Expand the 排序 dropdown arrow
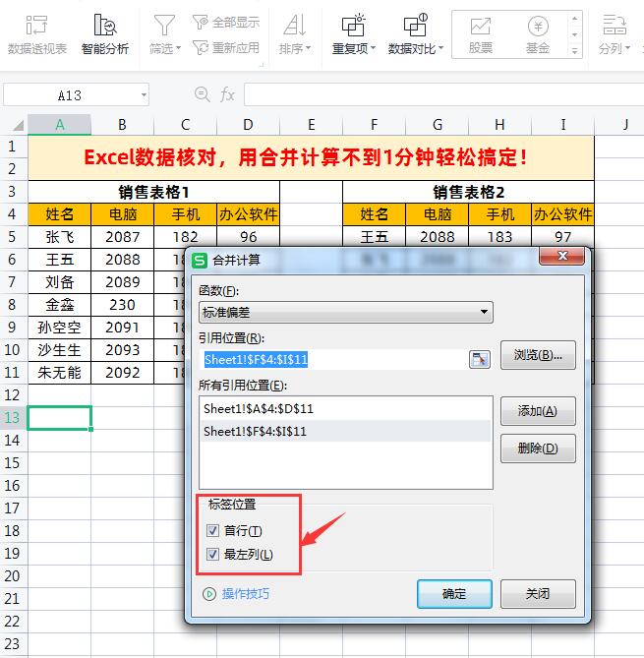This screenshot has width=644, height=658. coord(309,48)
